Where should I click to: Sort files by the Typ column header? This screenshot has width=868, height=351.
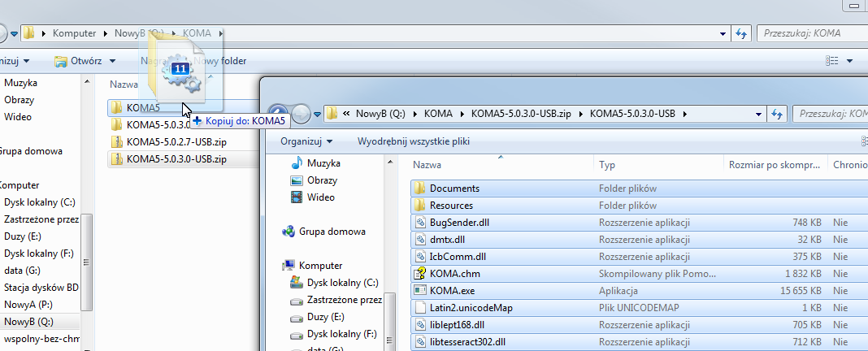[x=607, y=165]
